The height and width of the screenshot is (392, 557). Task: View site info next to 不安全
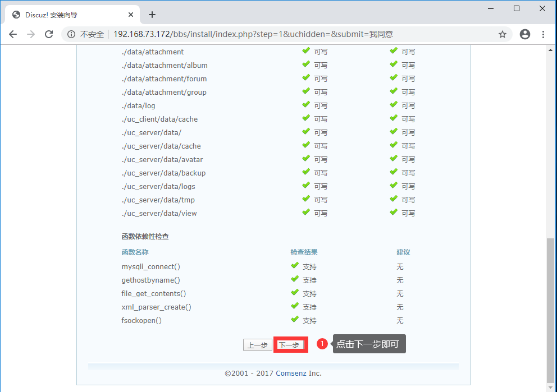(x=71, y=34)
